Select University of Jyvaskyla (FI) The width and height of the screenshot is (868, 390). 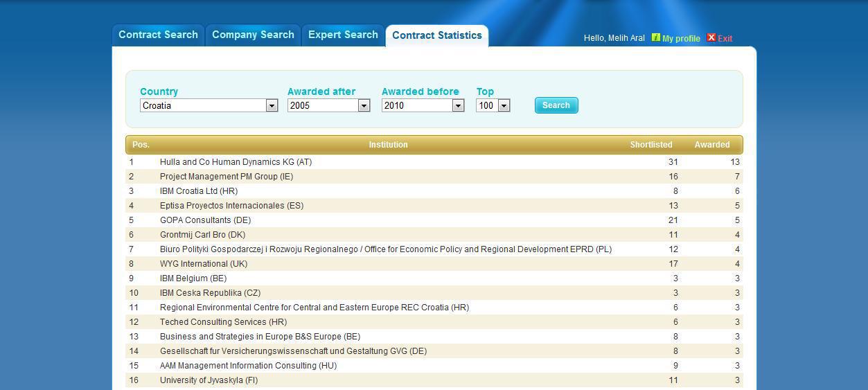(x=209, y=380)
